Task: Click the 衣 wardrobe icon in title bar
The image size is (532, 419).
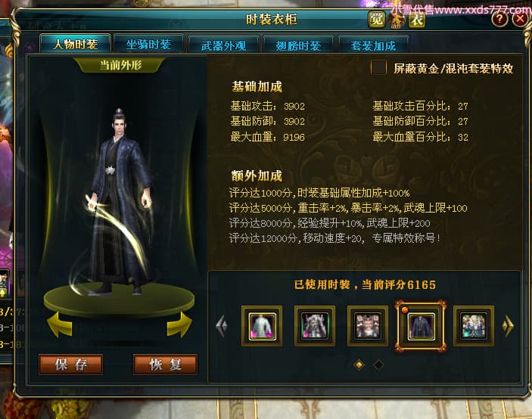Action: click(x=417, y=20)
